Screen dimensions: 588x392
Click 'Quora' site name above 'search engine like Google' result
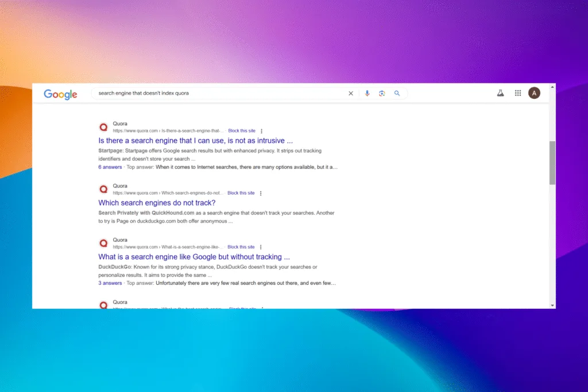point(120,240)
